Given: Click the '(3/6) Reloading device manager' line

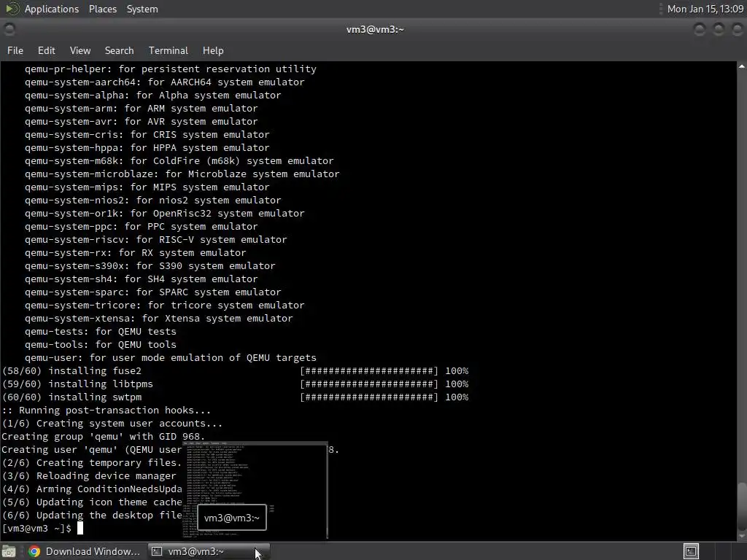Looking at the screenshot, I should pos(88,476).
